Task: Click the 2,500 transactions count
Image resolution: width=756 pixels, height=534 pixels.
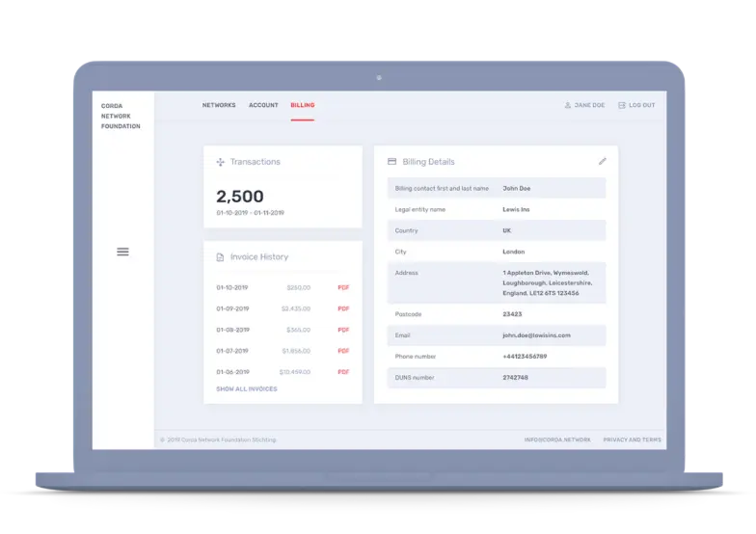Action: (x=239, y=197)
